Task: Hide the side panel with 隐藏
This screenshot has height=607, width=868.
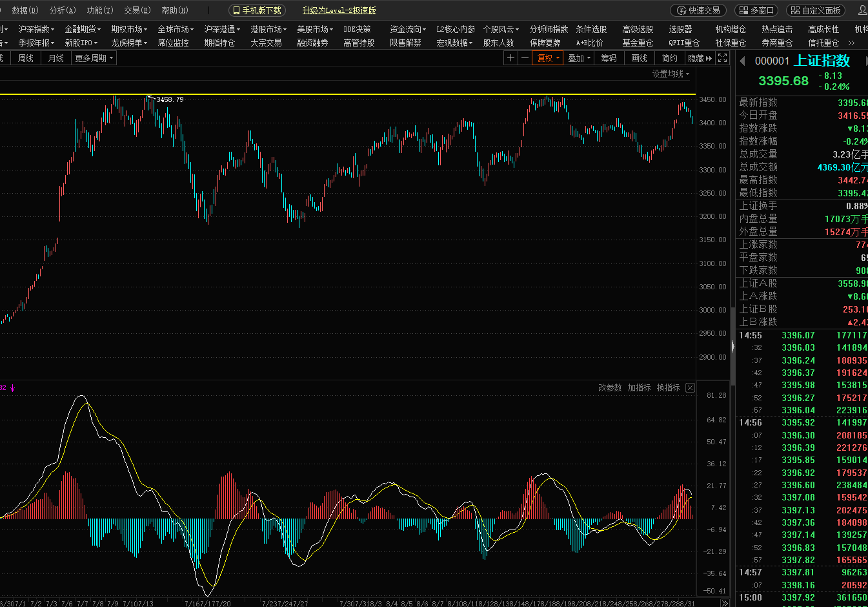Action: 700,58
